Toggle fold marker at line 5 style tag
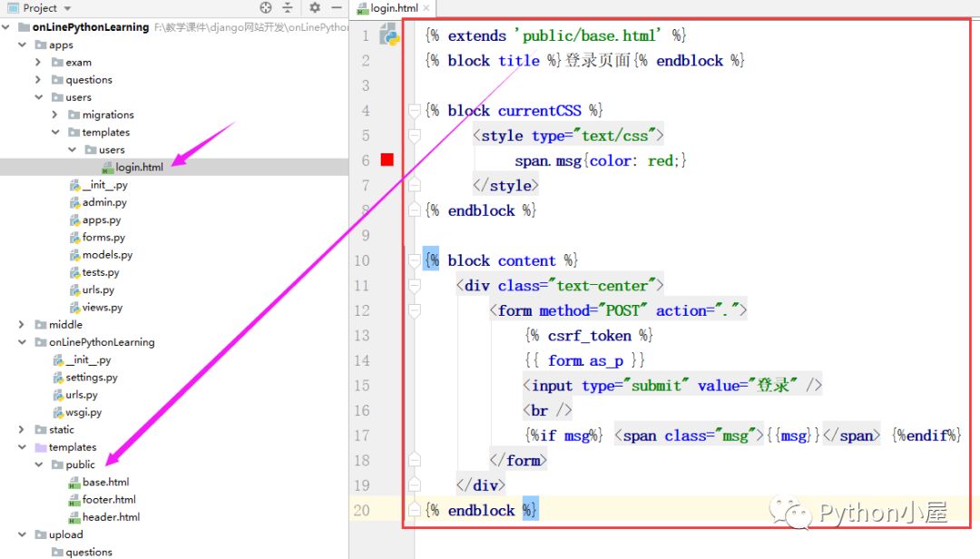Viewport: 980px width, 559px height. pos(414,136)
